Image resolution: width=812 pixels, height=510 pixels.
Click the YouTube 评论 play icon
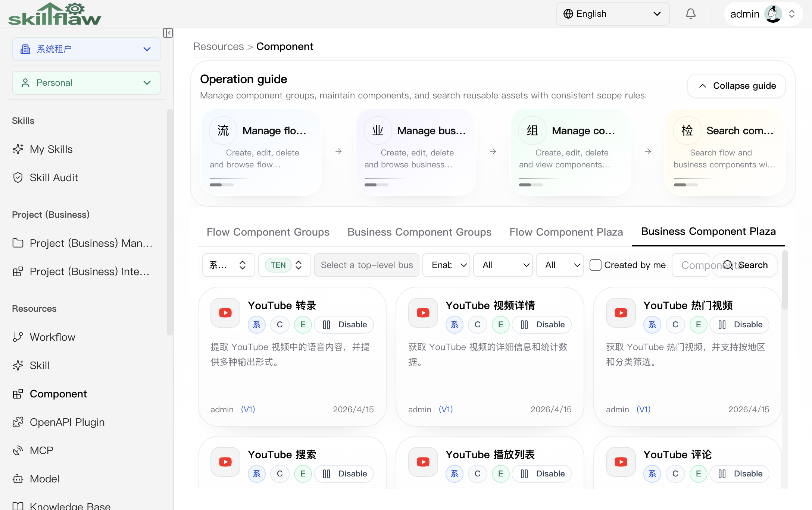[621, 462]
